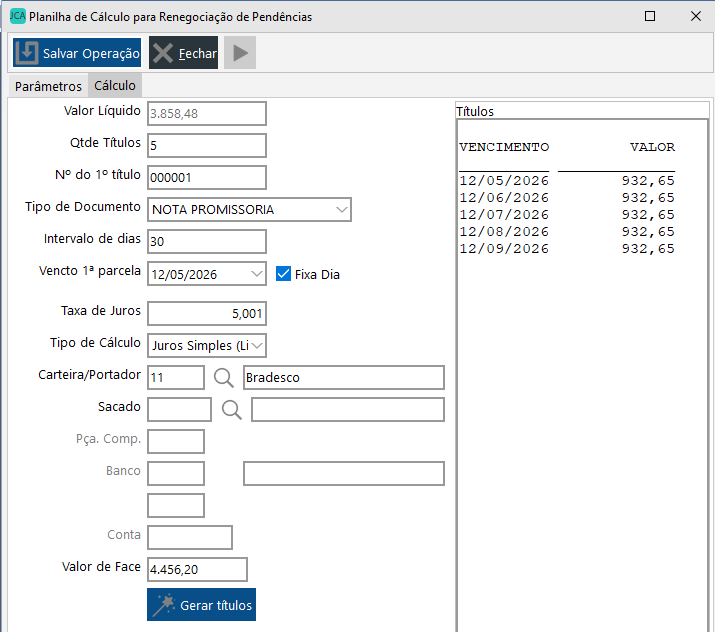Focus the Taxa de Juros field
This screenshot has height=632, width=715.
click(206, 314)
